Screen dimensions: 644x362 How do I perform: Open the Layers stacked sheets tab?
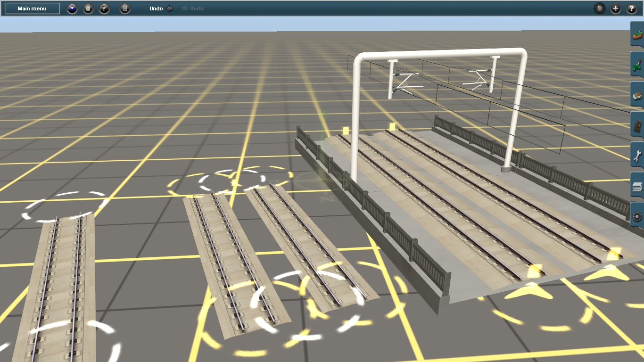click(637, 186)
